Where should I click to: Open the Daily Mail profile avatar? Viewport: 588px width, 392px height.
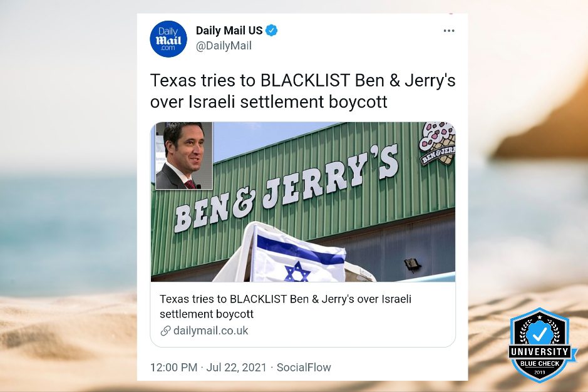(x=168, y=39)
